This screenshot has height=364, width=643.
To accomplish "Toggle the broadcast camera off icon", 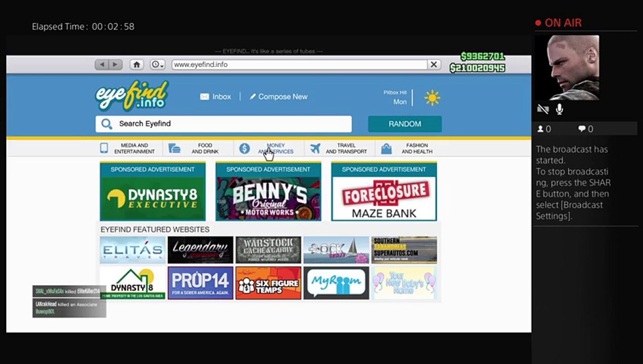I will (x=543, y=109).
